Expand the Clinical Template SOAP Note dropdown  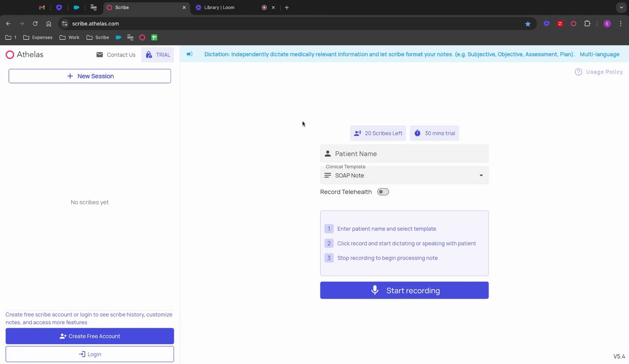404,175
